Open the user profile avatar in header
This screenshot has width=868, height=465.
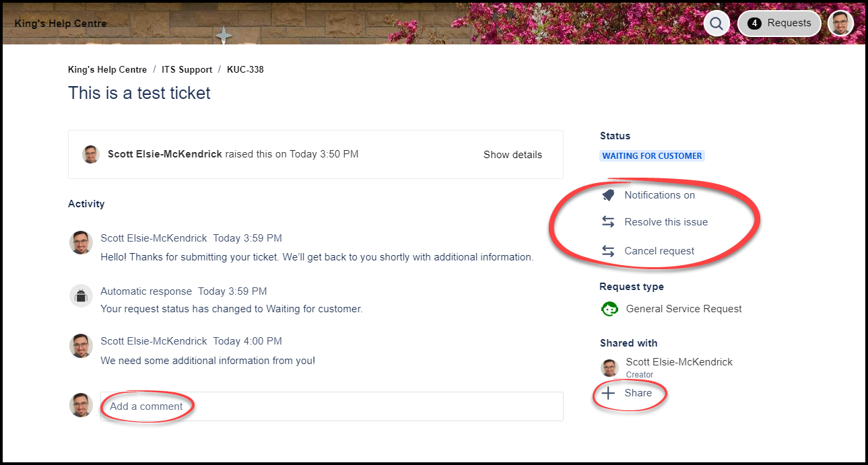(x=840, y=24)
